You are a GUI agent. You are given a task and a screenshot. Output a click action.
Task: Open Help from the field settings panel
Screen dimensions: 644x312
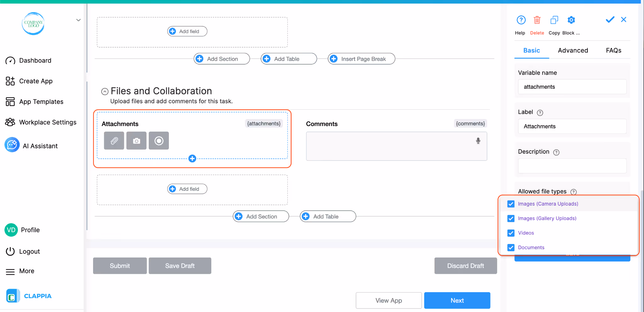pyautogui.click(x=521, y=20)
